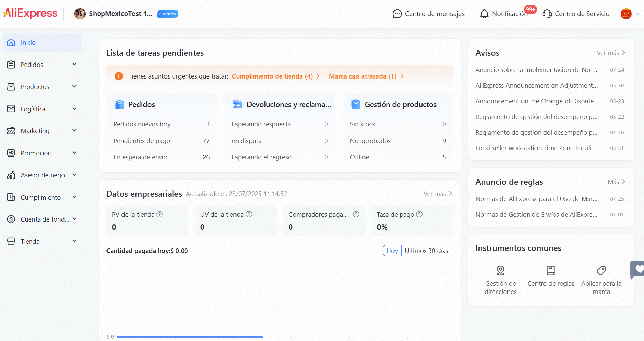Expand the Pedidos menu chevron

[x=74, y=64]
